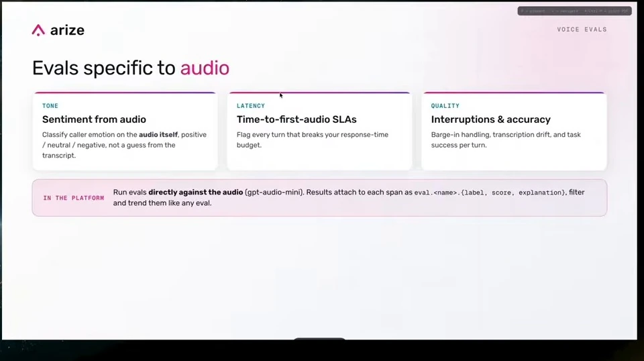This screenshot has height=361, width=644.
Task: Click 'Flag every turn that breaks' text
Action: coord(312,140)
